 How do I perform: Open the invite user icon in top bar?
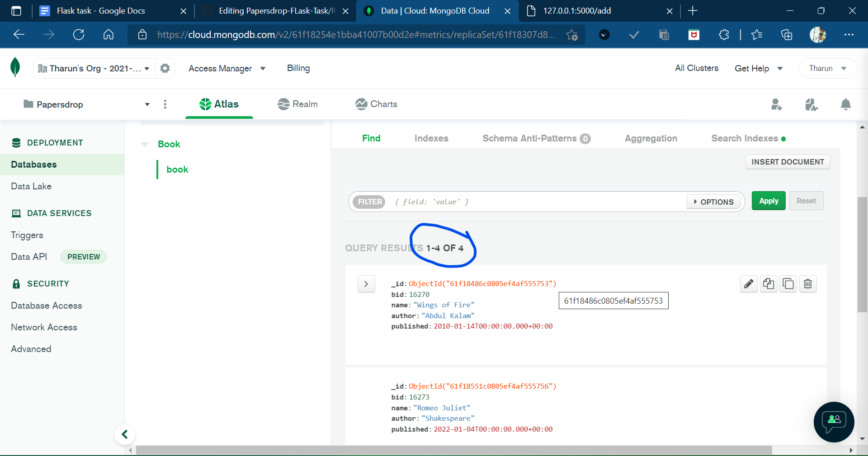[776, 104]
